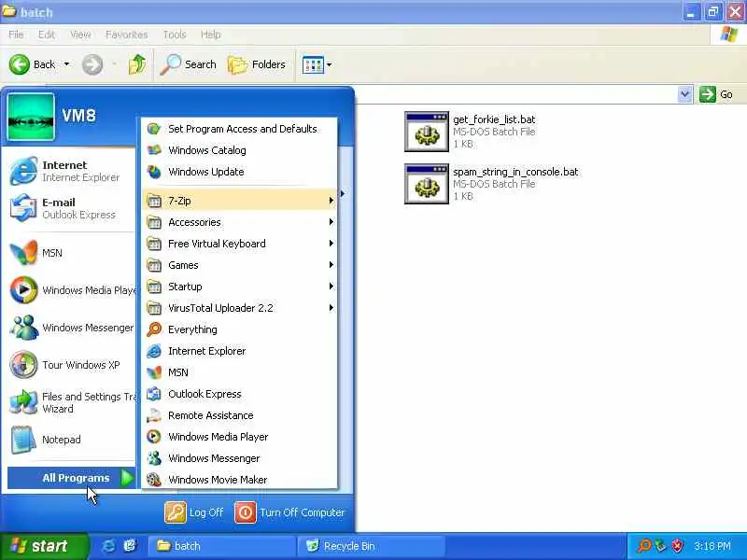Screen dimensions: 747x560
Task: Click the Safely Remove Hardware tray icon
Action: [660, 546]
